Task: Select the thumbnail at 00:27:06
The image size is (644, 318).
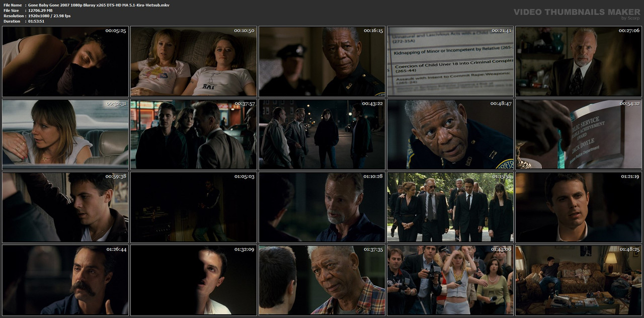Action: tap(579, 61)
